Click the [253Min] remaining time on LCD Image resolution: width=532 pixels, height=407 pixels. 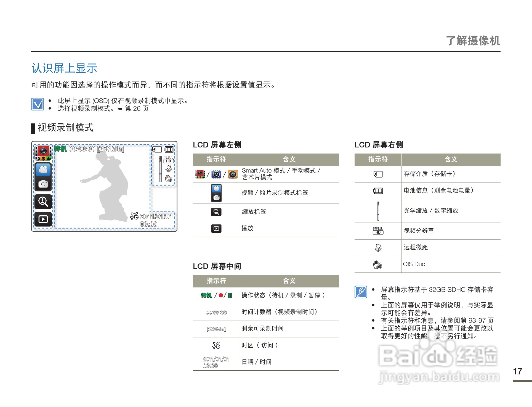click(111, 149)
